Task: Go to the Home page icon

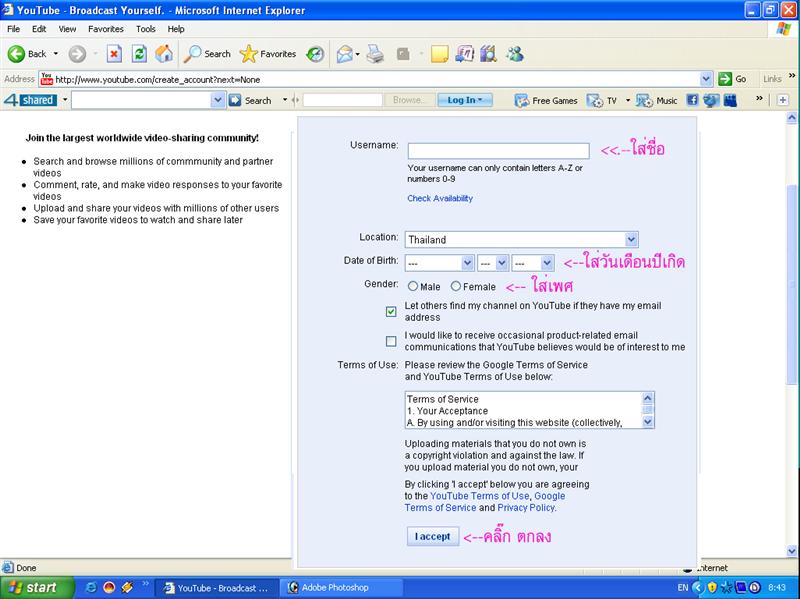Action: pyautogui.click(x=163, y=54)
